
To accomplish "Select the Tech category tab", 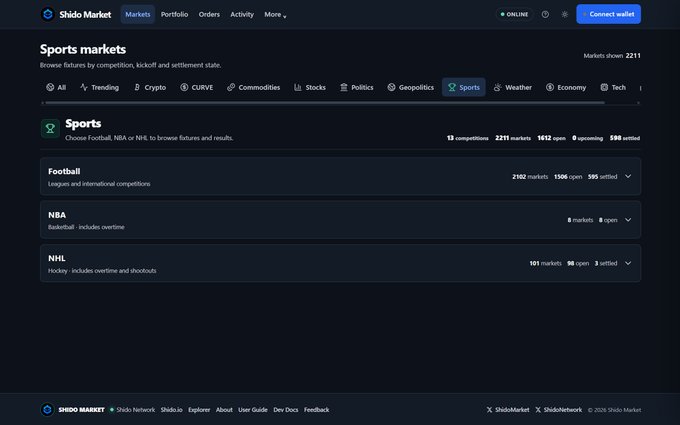I will [613, 87].
